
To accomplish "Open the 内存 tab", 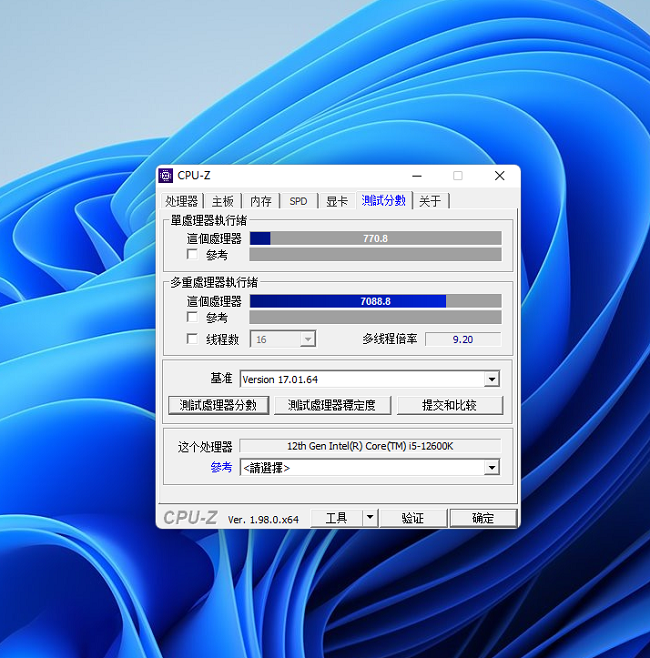I will (261, 201).
